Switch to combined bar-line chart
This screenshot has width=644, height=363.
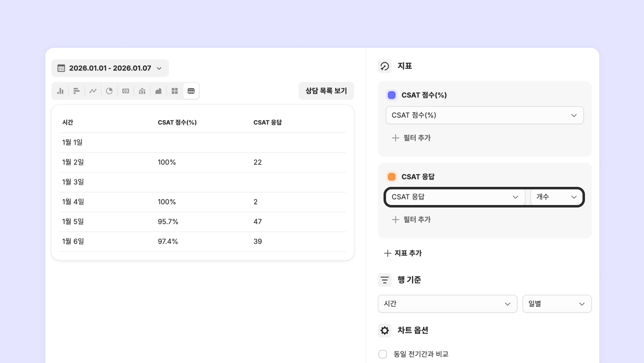tap(142, 91)
